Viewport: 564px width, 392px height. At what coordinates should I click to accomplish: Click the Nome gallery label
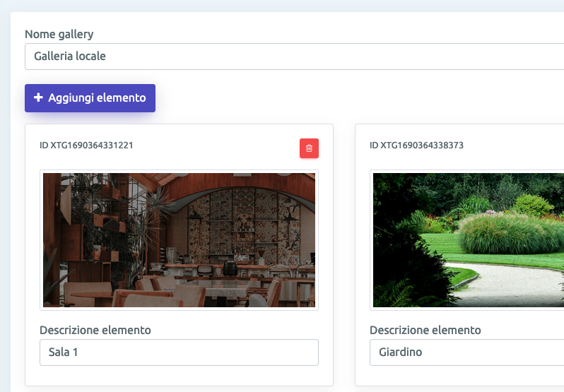tap(59, 34)
